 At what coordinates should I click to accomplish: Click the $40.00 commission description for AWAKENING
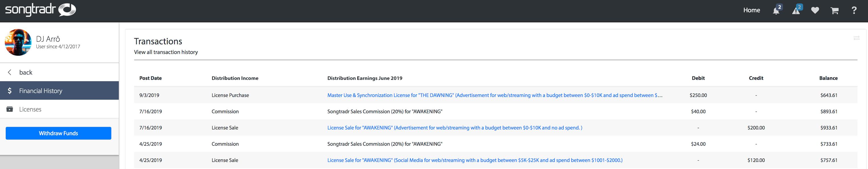[x=385, y=111]
